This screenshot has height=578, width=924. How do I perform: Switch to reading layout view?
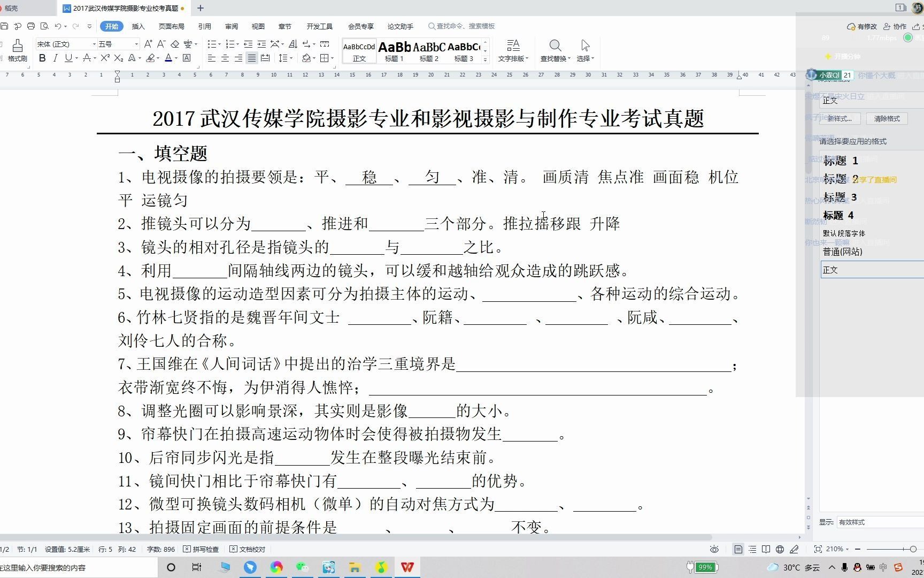pyautogui.click(x=766, y=549)
